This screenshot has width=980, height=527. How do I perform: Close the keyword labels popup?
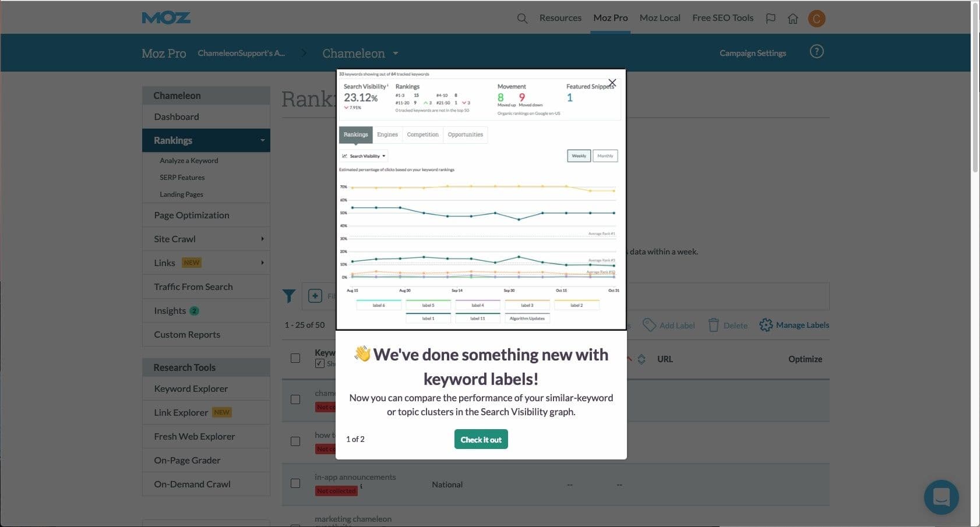[612, 83]
